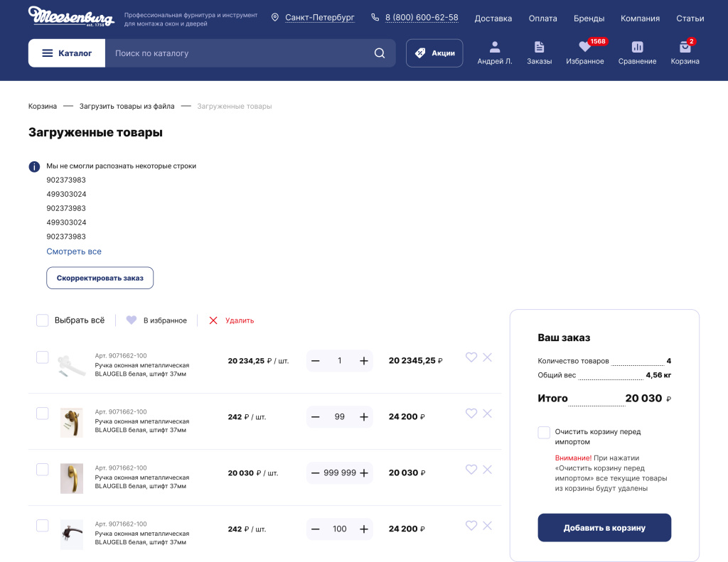Screen dimensions: 728x562
Task: Open the Favorites heart icon in header
Action: (x=584, y=48)
